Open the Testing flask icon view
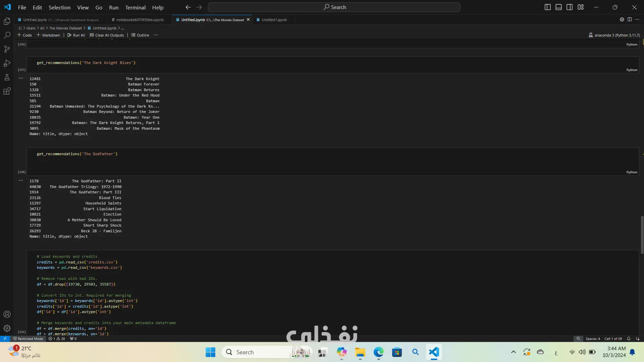 [x=7, y=77]
